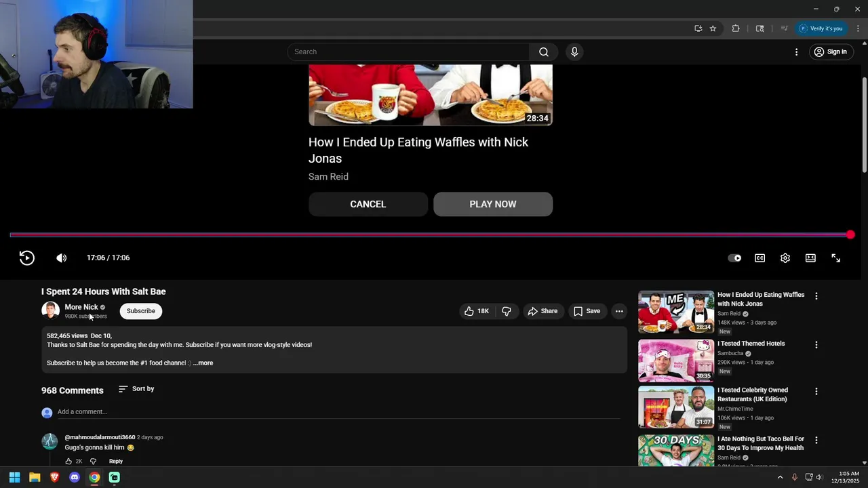The height and width of the screenshot is (488, 868).
Task: Click the microphone icon in system tray
Action: tap(794, 477)
